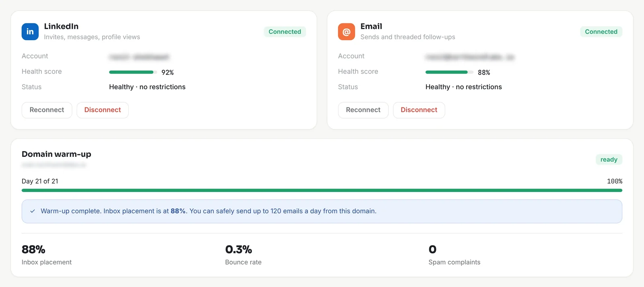Screen dimensions: 644x287
Task: Click the LinkedIn 'Health score' label
Action: coord(42,72)
